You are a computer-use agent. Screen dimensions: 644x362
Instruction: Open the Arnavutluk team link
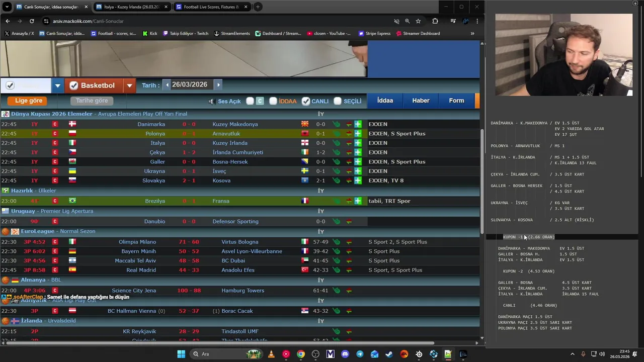tap(226, 134)
